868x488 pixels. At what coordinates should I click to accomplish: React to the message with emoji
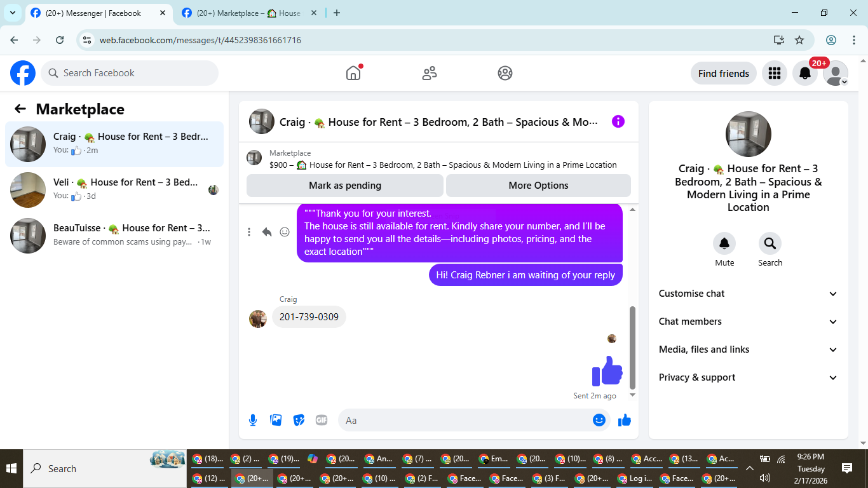(285, 232)
